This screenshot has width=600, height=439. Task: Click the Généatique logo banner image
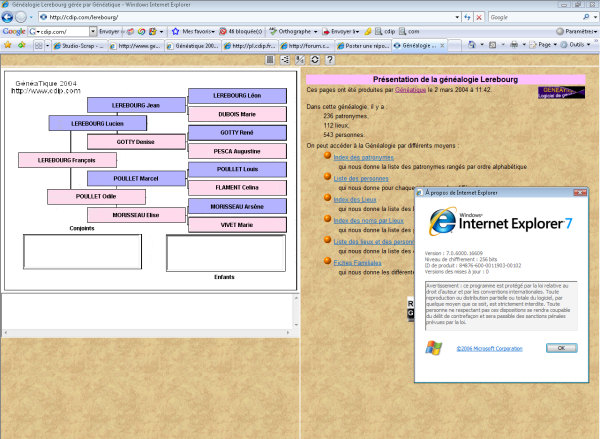click(561, 92)
